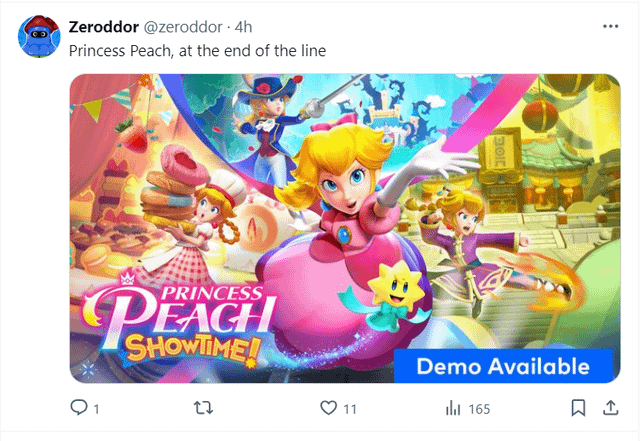Click the tweet text about Princess Peach
The image size is (640, 441).
tap(198, 51)
